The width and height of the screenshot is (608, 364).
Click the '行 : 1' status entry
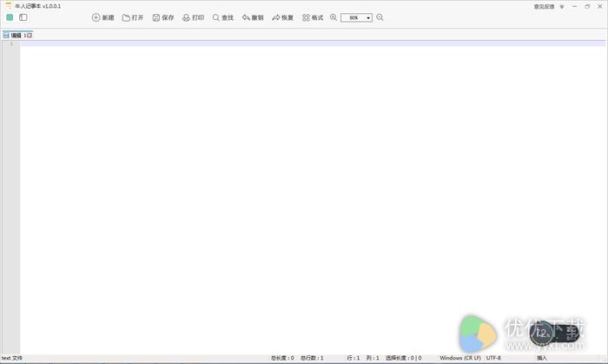pyautogui.click(x=354, y=358)
